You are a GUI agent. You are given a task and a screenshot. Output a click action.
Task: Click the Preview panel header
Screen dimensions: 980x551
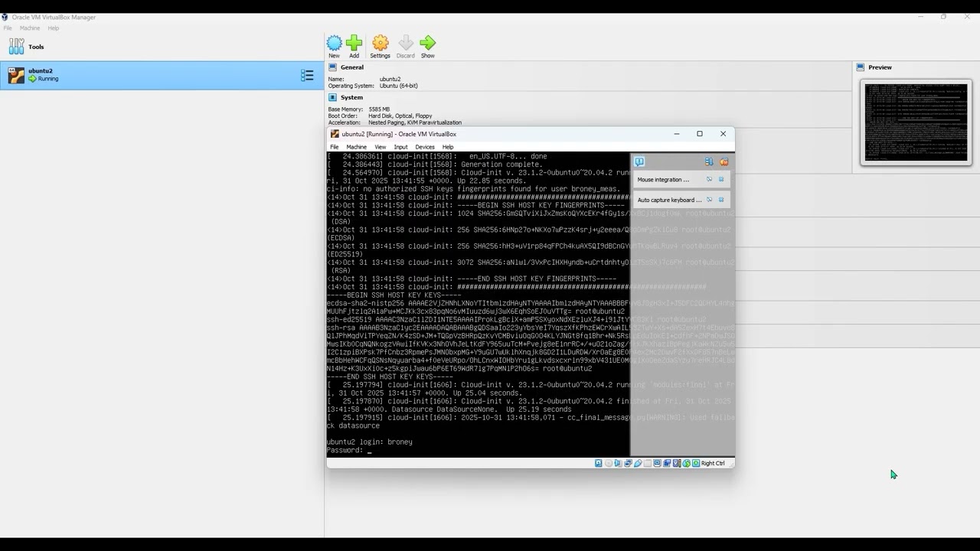pos(880,67)
